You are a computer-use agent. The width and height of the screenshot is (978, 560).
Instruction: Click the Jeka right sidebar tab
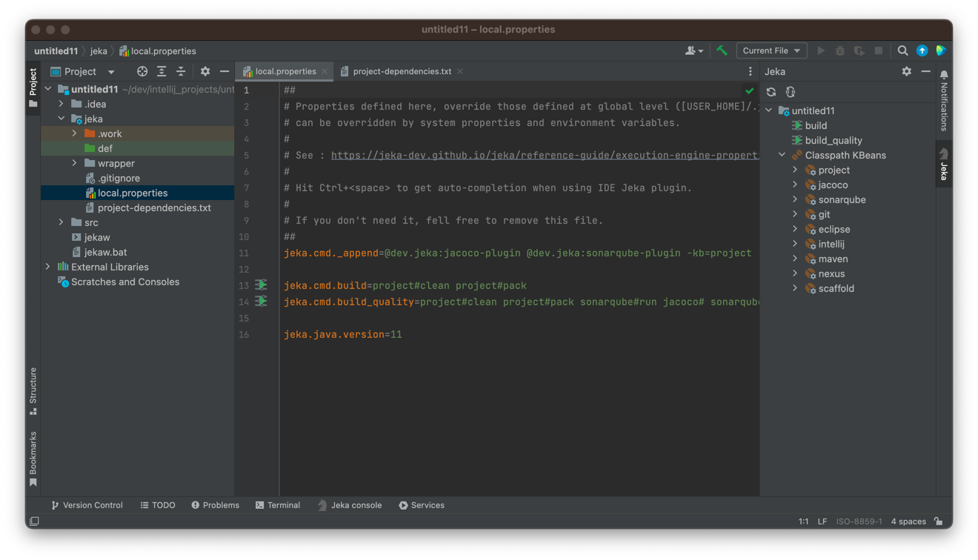tap(944, 164)
